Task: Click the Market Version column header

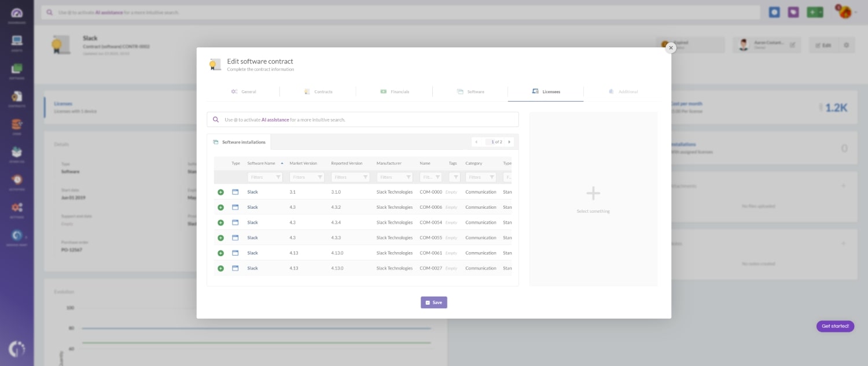Action: coord(303,163)
